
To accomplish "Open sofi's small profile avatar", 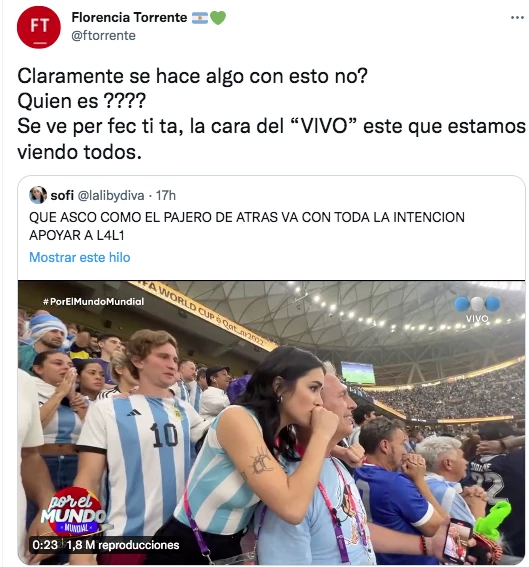I will pos(38,195).
